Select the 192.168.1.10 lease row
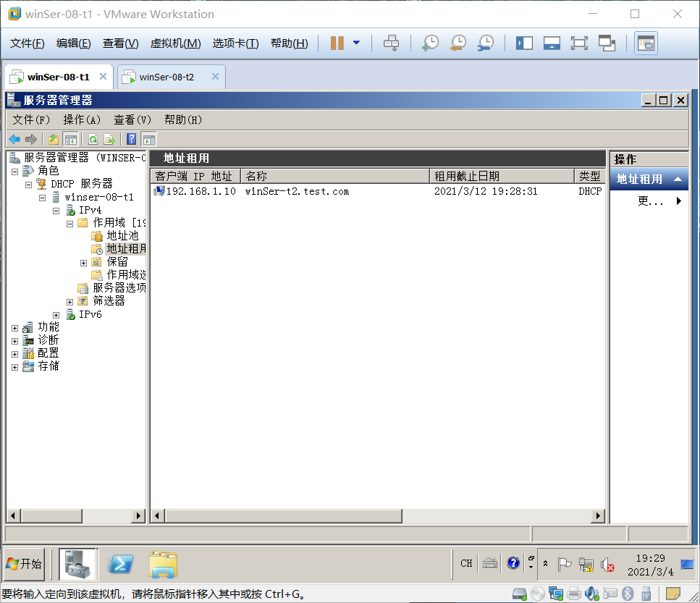 click(x=378, y=192)
